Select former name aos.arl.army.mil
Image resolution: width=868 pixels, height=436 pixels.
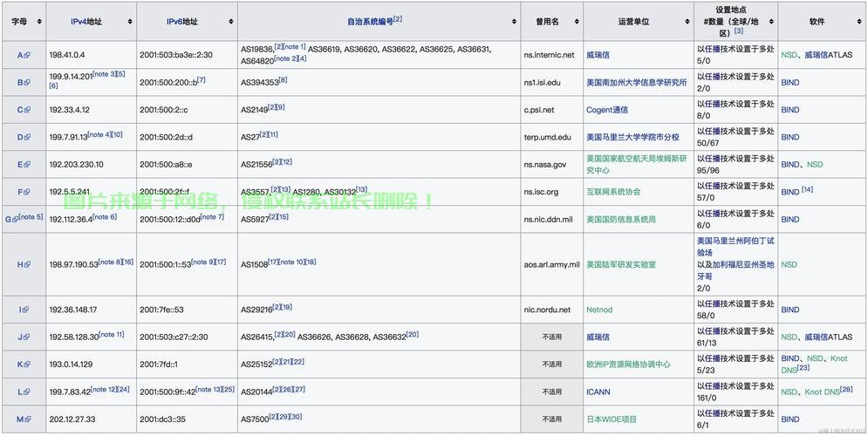(552, 264)
